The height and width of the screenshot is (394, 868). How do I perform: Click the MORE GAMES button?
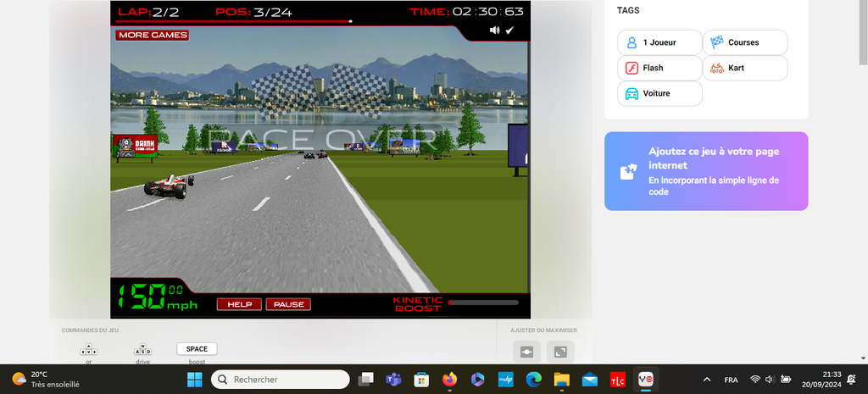point(152,36)
